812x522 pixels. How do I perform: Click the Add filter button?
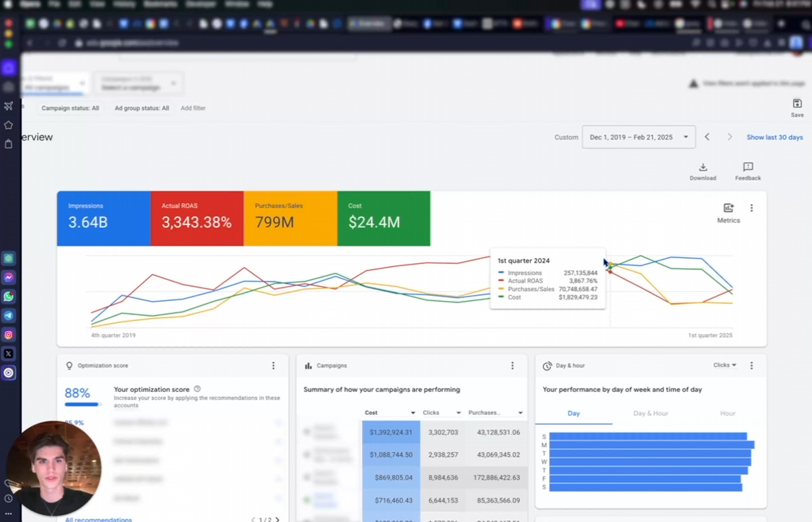coord(193,108)
